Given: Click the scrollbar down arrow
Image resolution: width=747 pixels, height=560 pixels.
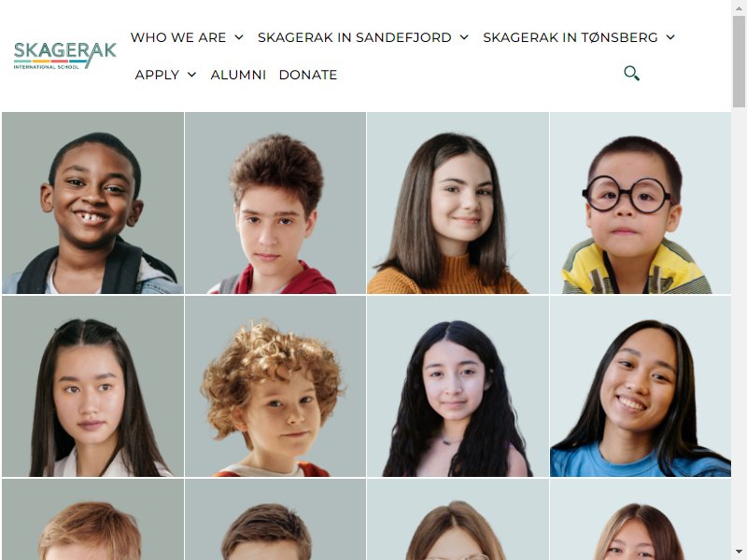Looking at the screenshot, I should click(739, 552).
